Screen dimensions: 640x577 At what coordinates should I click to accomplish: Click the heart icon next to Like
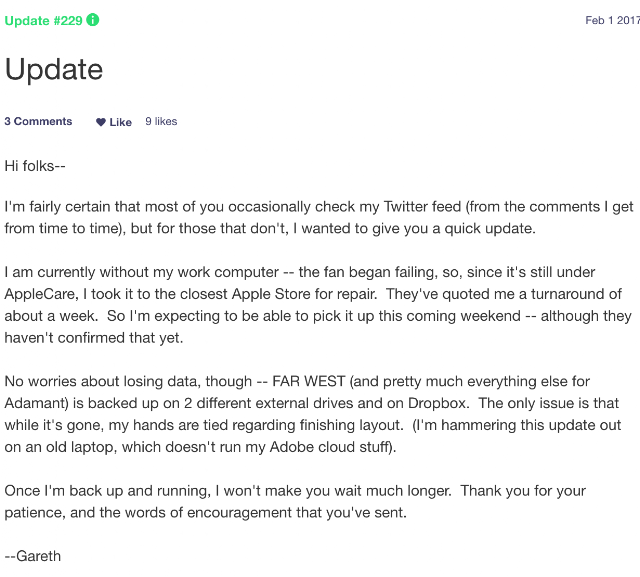[101, 123]
